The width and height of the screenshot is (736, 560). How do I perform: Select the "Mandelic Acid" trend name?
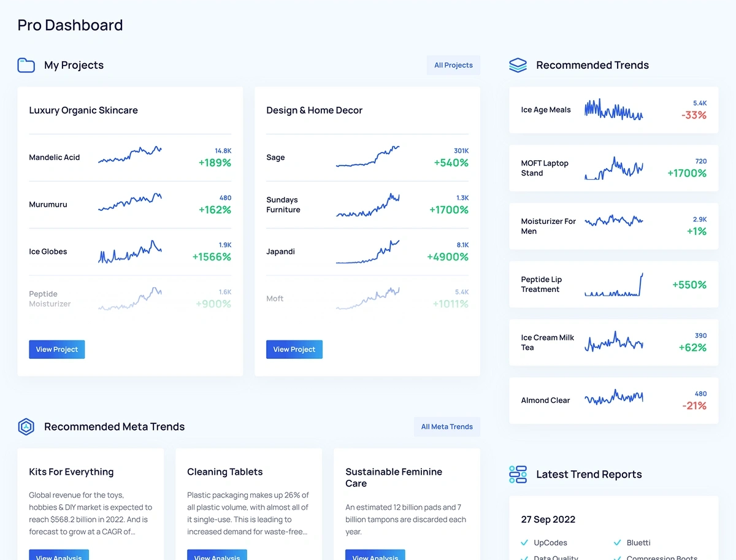55,158
